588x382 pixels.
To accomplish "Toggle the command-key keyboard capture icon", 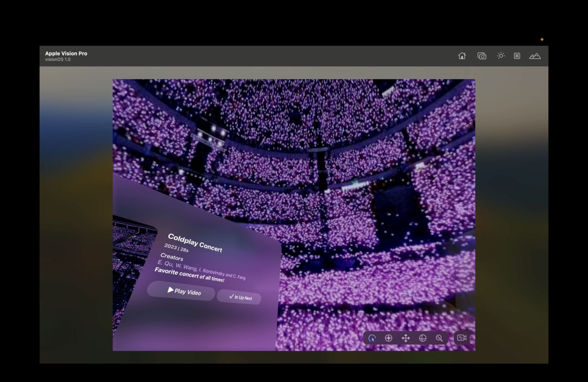I will (517, 56).
